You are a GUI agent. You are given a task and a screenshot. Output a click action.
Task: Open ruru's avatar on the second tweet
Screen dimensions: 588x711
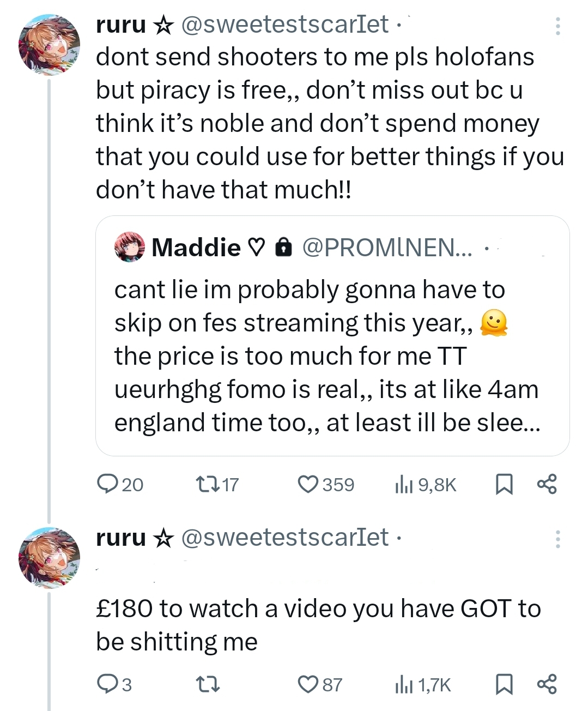49,557
